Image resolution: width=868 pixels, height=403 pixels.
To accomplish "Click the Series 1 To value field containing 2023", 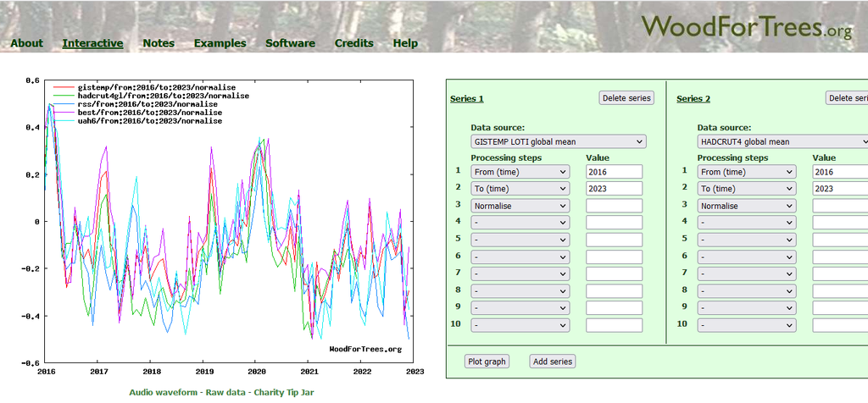I will [x=614, y=189].
